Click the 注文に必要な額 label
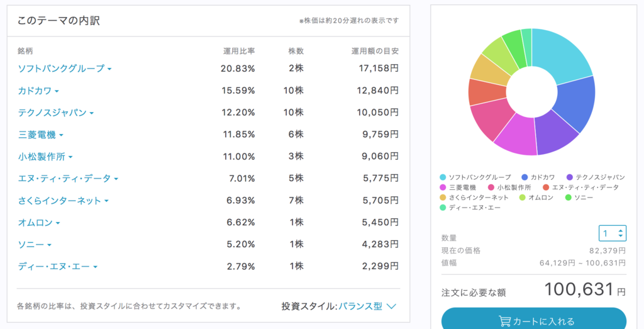 coord(474,293)
